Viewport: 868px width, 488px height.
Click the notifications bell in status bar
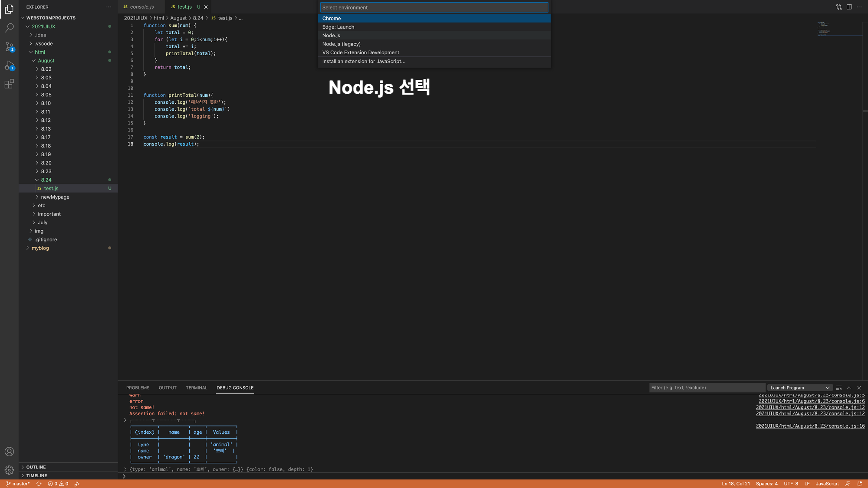click(859, 484)
